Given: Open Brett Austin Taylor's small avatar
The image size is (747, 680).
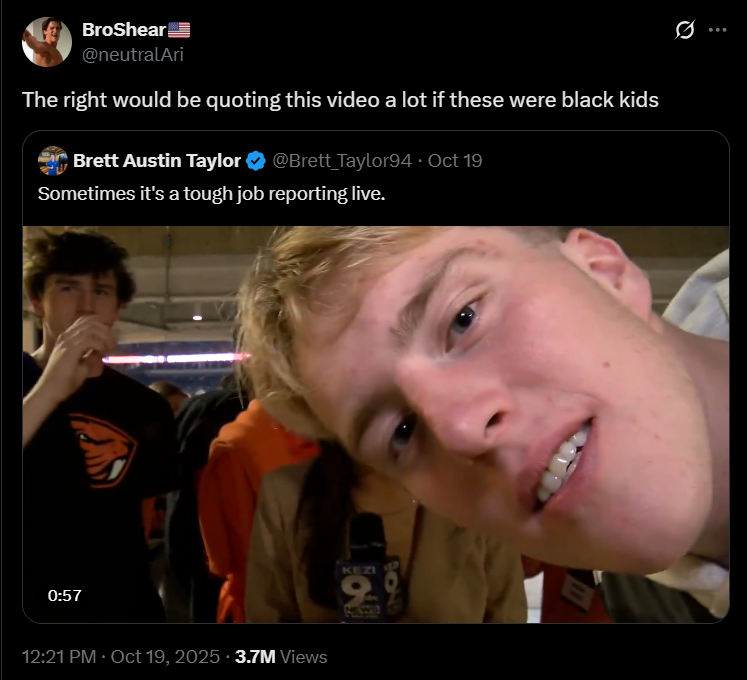Looking at the screenshot, I should (52, 161).
